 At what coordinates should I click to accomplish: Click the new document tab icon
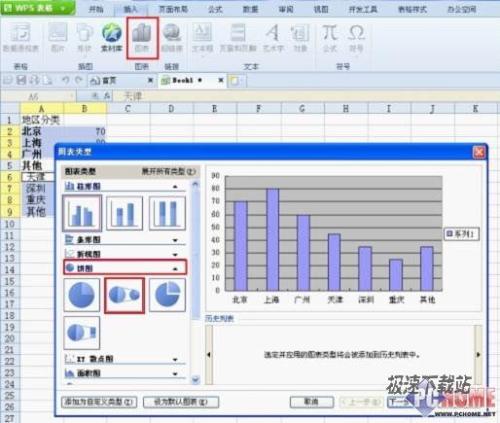(235, 81)
